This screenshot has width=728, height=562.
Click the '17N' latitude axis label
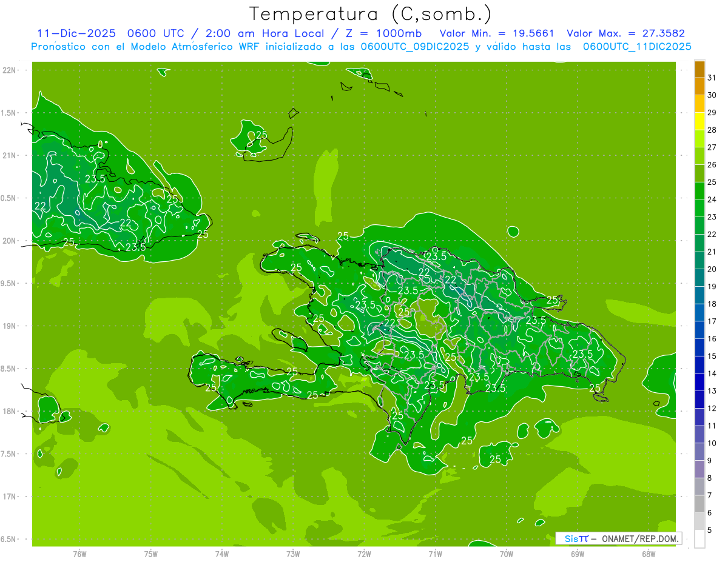tap(10, 497)
